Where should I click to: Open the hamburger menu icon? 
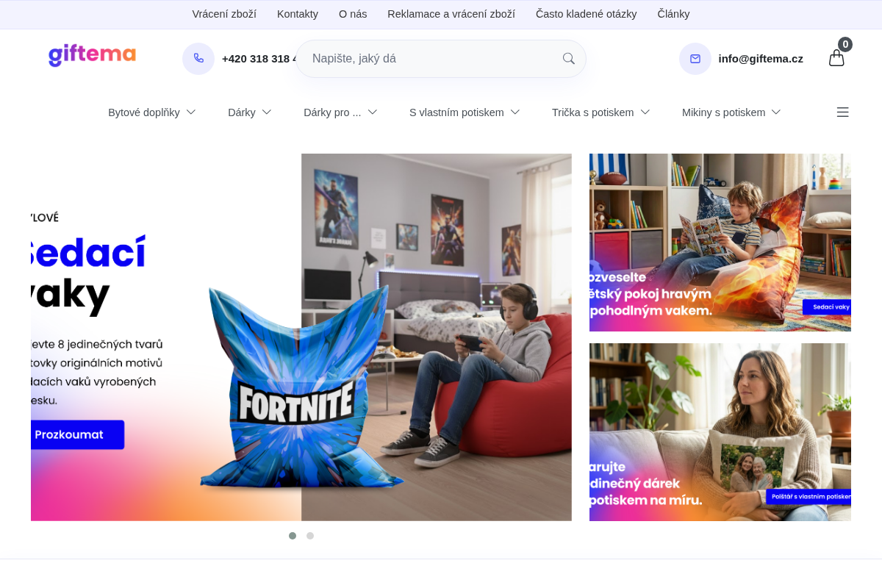click(843, 112)
